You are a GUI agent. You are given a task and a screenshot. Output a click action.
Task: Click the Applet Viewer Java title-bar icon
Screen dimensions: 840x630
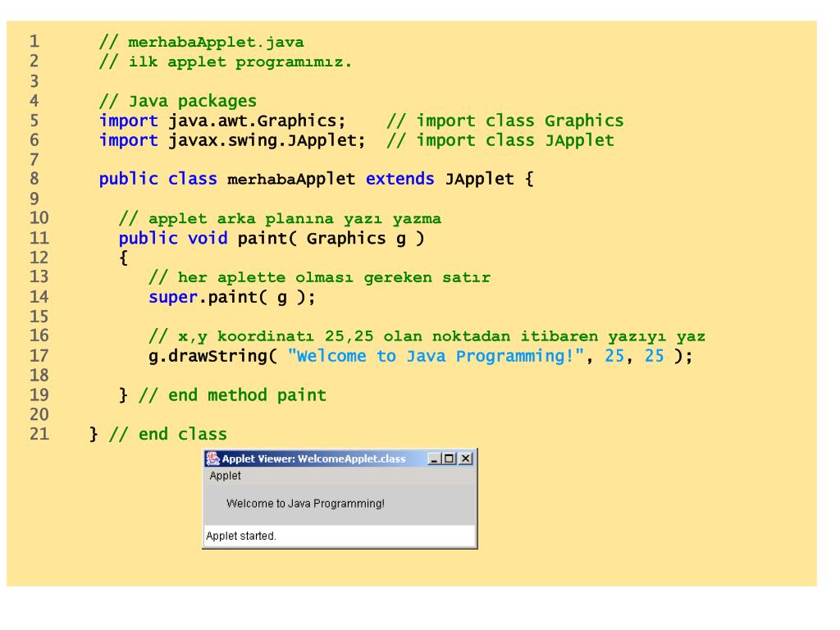pos(212,459)
